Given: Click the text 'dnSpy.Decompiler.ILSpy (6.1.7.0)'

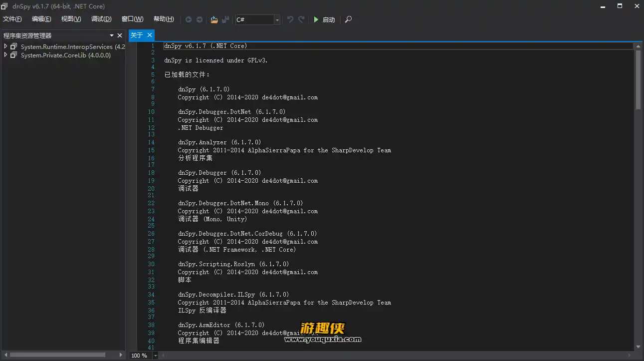Looking at the screenshot, I should [x=233, y=295].
